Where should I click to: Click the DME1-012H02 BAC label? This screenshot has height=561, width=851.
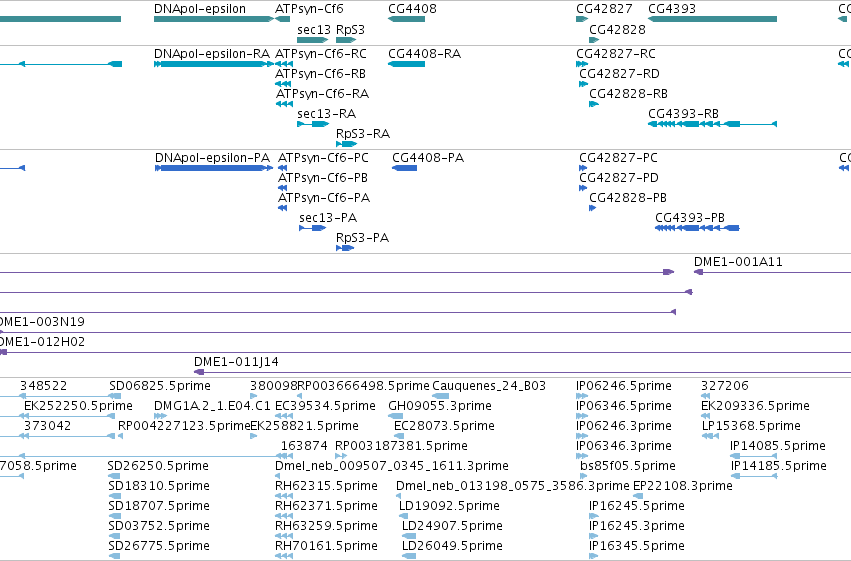click(42, 342)
